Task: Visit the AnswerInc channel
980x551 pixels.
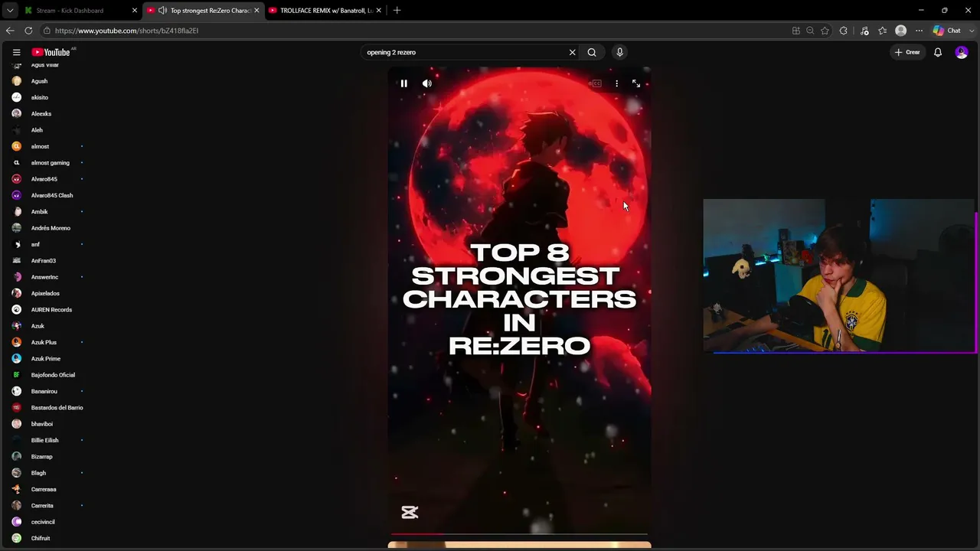Action: [x=46, y=277]
